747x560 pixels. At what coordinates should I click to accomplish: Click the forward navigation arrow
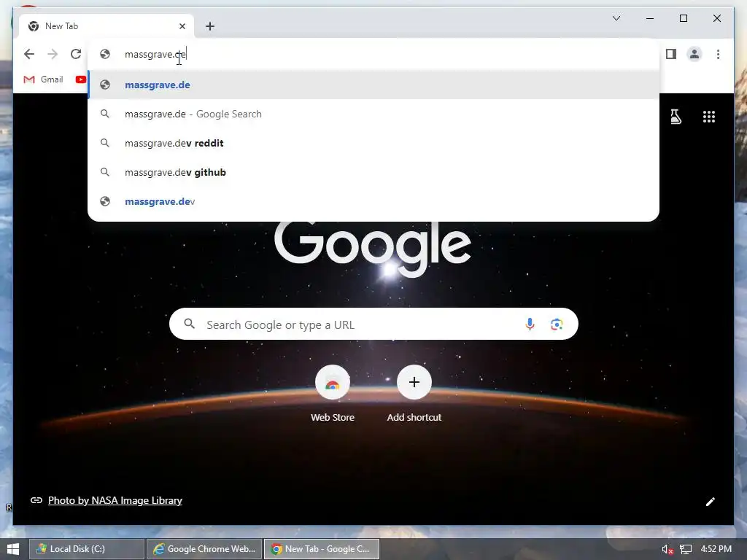(x=53, y=54)
